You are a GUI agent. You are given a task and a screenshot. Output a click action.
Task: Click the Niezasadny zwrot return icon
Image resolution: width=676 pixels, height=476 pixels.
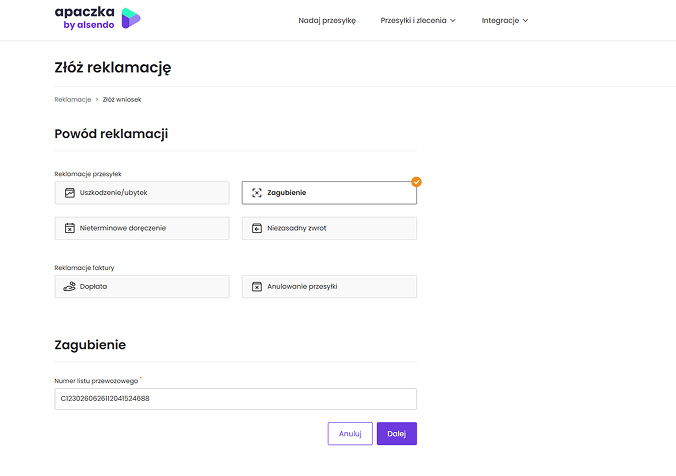tap(257, 228)
